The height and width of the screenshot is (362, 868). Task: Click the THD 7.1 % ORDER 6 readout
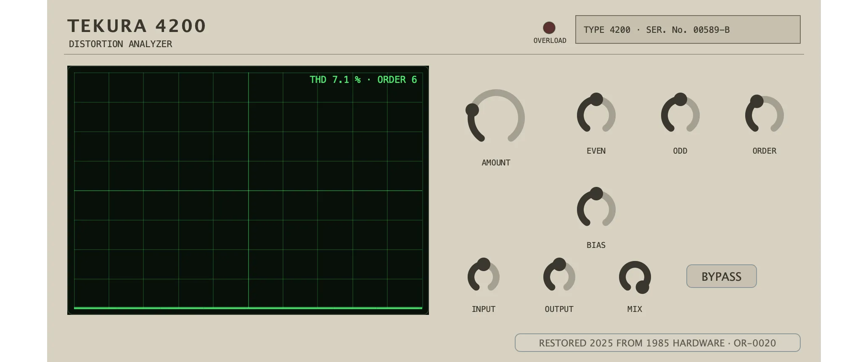click(363, 80)
